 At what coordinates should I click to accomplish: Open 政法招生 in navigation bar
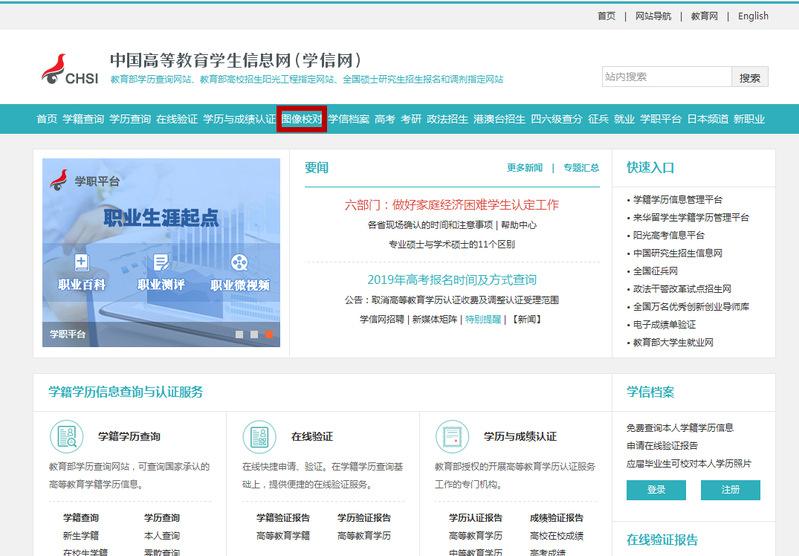coord(447,119)
